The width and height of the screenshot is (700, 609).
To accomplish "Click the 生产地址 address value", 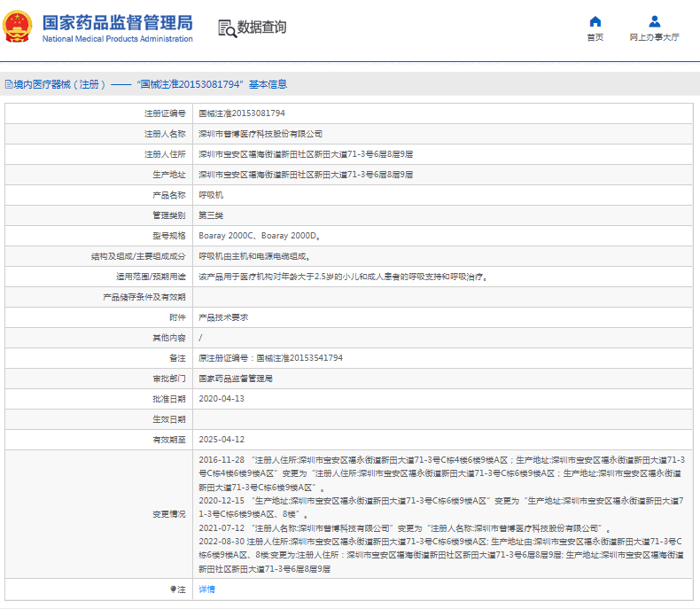I will coord(306,175).
